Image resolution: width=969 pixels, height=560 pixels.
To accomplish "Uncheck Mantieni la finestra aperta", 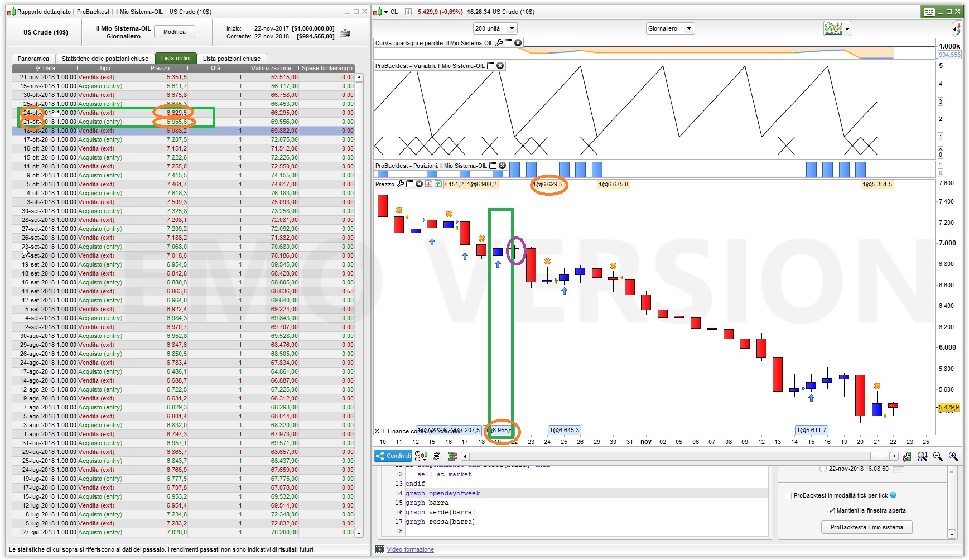I will [832, 510].
